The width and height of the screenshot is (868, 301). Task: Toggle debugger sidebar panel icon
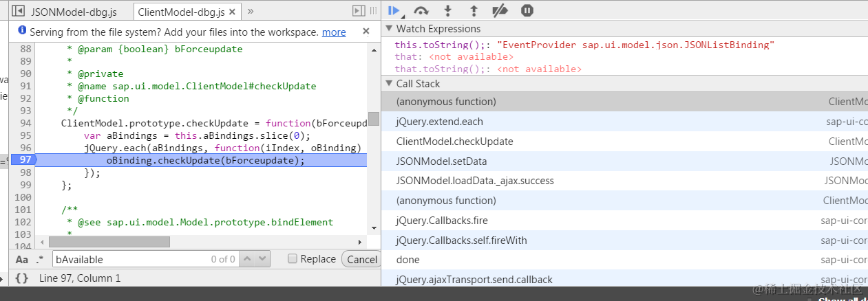(358, 10)
